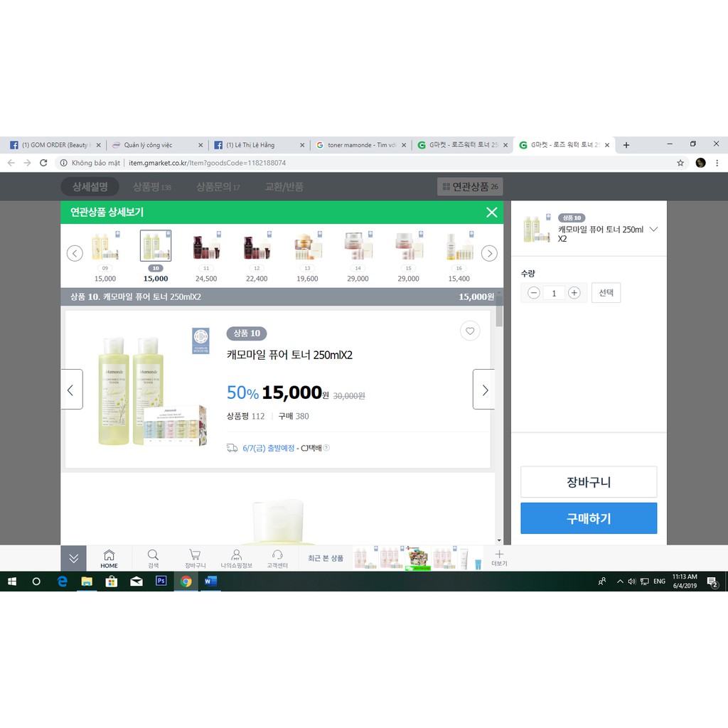Click the quantity input field
Viewport: 728px width, 728px height.
(x=554, y=294)
